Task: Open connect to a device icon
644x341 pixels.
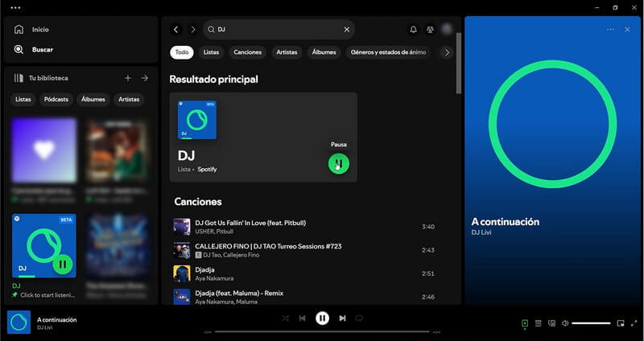Action: [x=551, y=323]
